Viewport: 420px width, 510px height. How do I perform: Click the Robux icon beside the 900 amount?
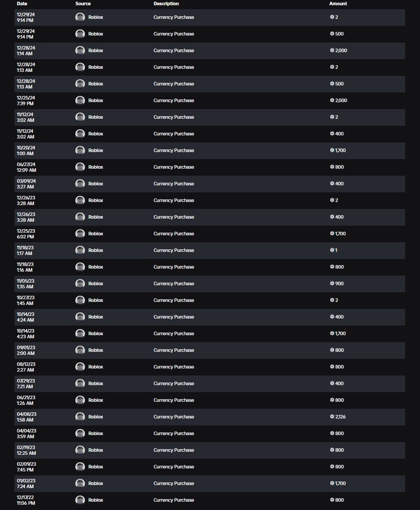pos(332,283)
